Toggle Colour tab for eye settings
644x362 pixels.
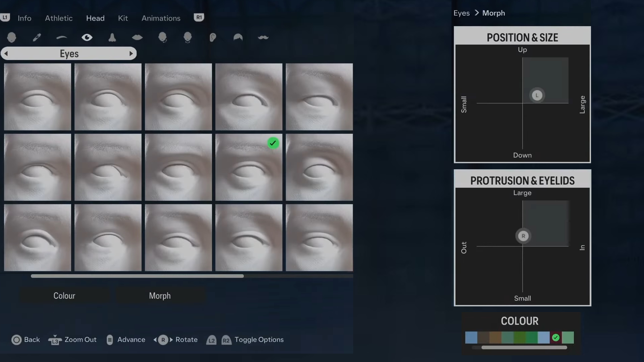[x=64, y=296]
